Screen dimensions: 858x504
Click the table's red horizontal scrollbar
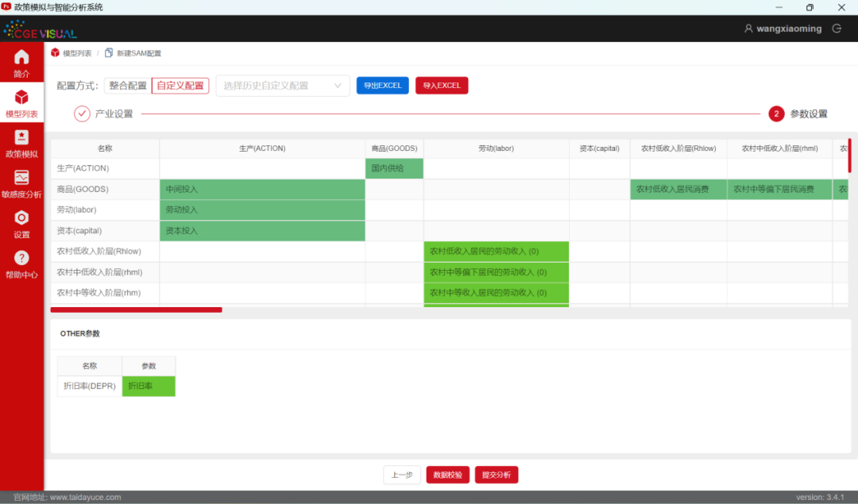137,310
